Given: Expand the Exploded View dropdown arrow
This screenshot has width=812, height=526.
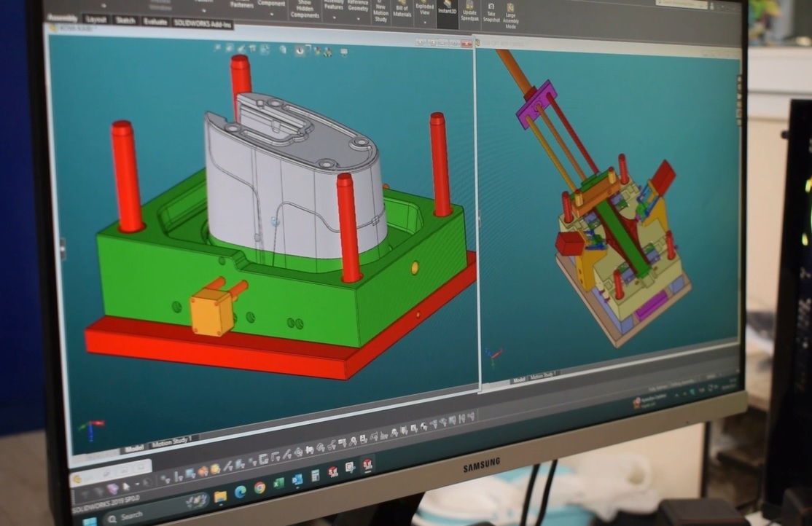Looking at the screenshot, I should (425, 23).
